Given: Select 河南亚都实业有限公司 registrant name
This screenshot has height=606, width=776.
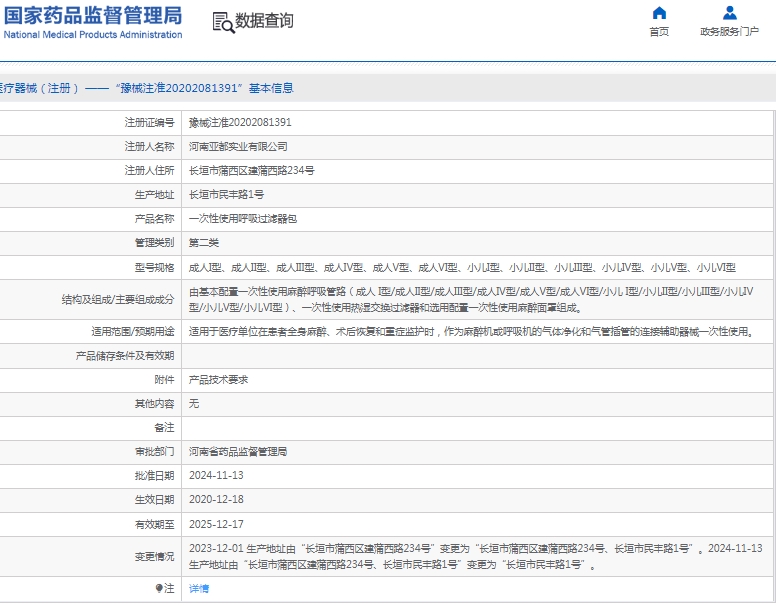Looking at the screenshot, I should tap(238, 147).
